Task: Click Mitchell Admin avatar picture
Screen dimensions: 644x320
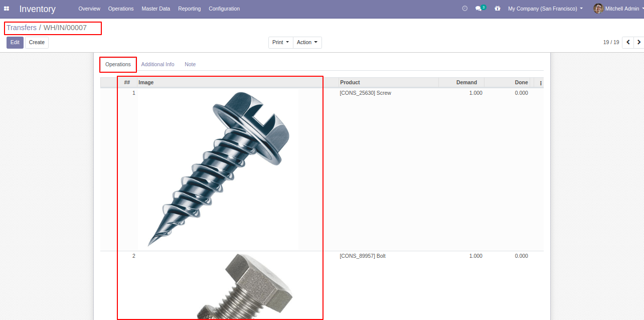Action: click(598, 9)
